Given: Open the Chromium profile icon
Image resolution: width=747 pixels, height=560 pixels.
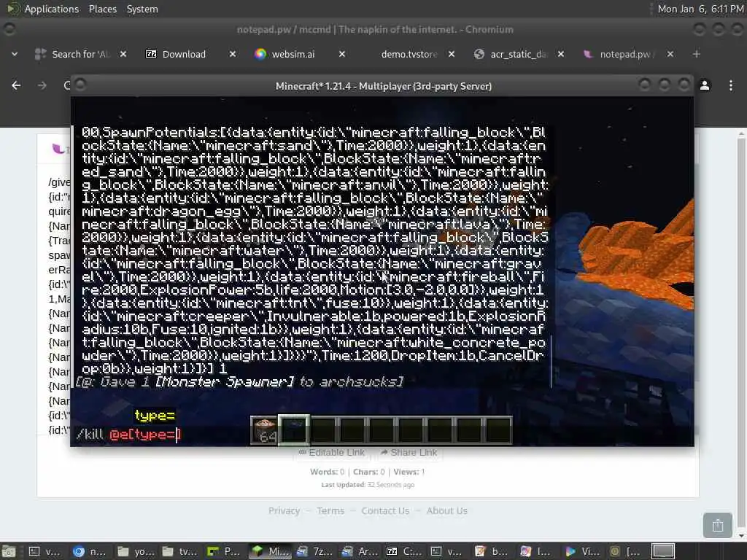Looking at the screenshot, I should [x=705, y=85].
